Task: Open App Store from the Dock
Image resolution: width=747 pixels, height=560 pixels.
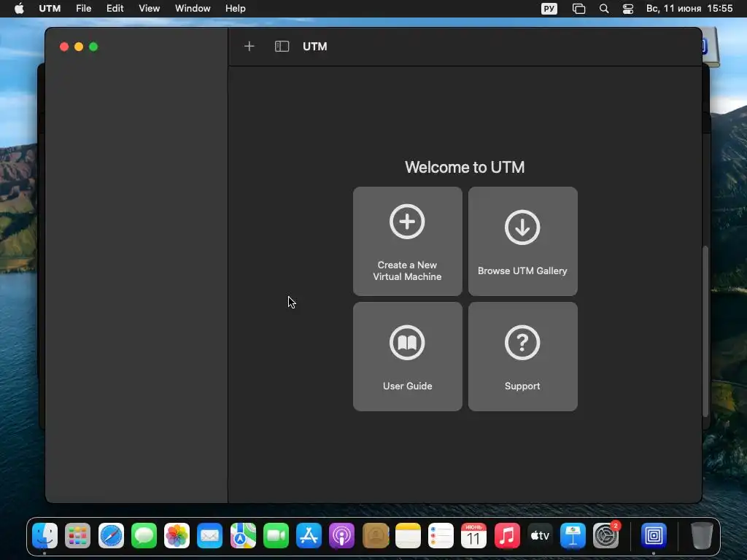Action: point(309,535)
